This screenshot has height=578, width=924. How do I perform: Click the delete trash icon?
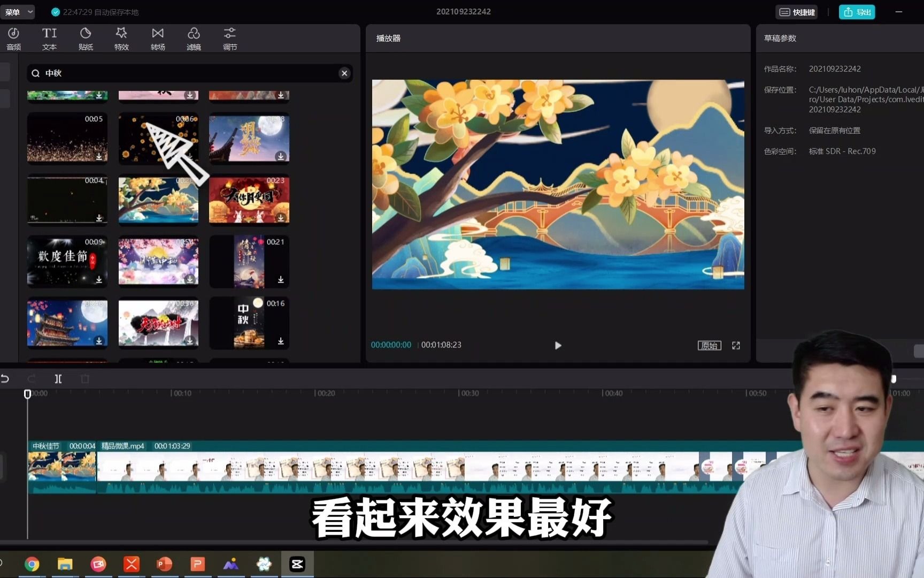(x=85, y=379)
